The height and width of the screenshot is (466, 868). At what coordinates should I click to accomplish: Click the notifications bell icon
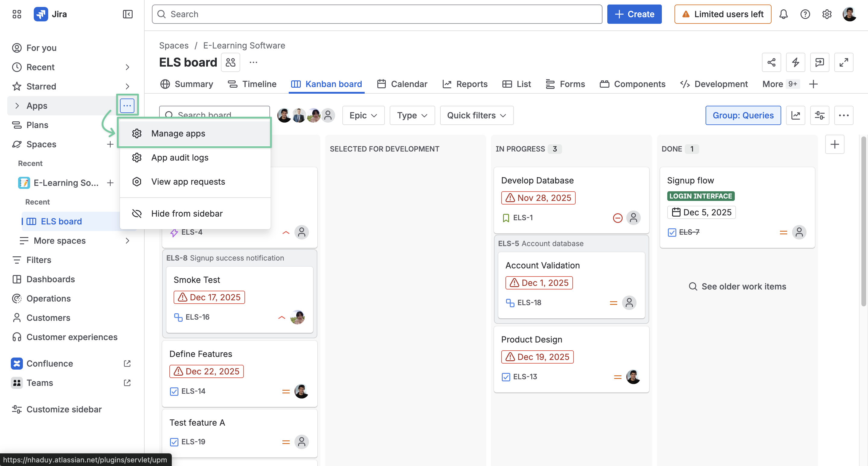point(783,14)
